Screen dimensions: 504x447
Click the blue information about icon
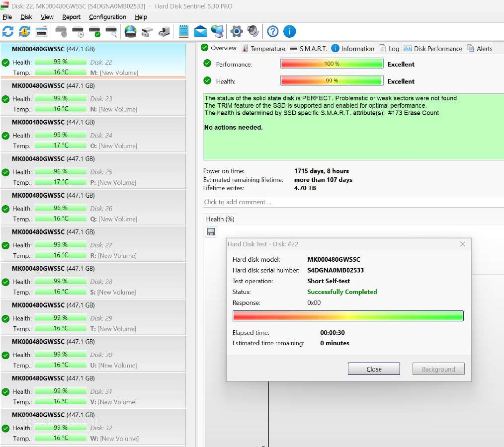pyautogui.click(x=289, y=31)
